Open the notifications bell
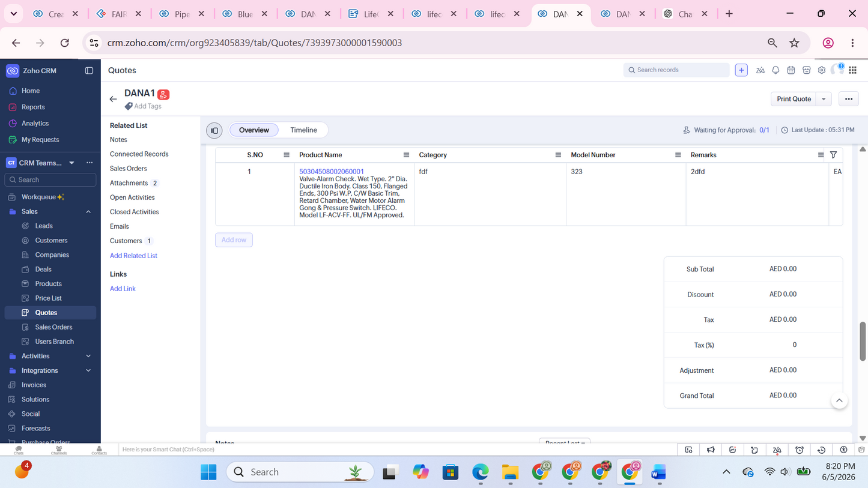This screenshot has width=868, height=488. point(775,70)
